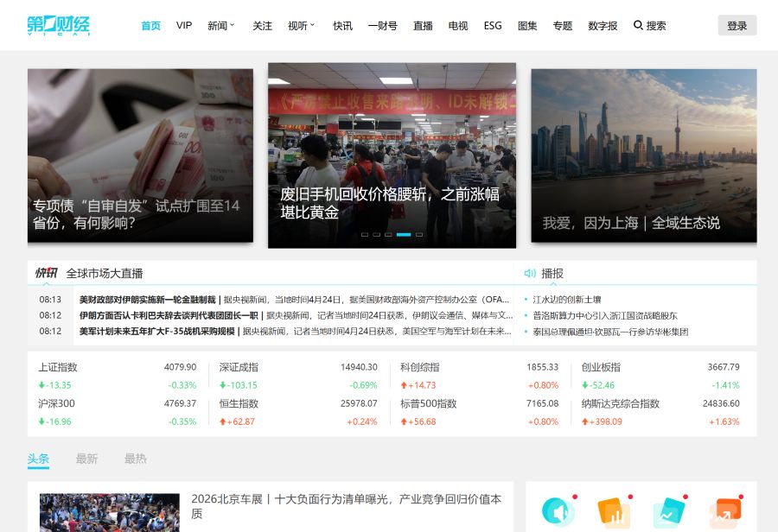Open the orange bar-chart app icon
The image size is (778, 532).
click(613, 509)
